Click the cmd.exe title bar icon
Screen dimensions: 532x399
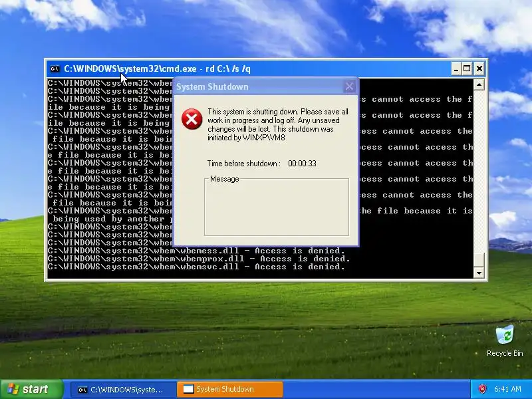[x=55, y=69]
